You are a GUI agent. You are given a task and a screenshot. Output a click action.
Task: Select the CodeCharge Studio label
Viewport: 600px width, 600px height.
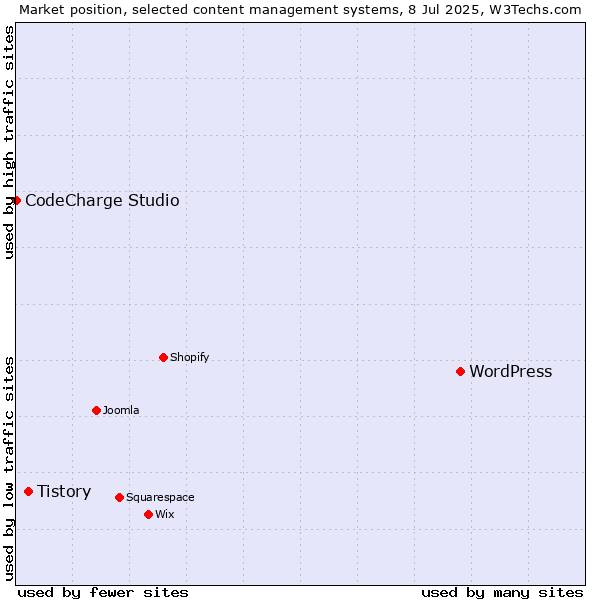(x=102, y=201)
